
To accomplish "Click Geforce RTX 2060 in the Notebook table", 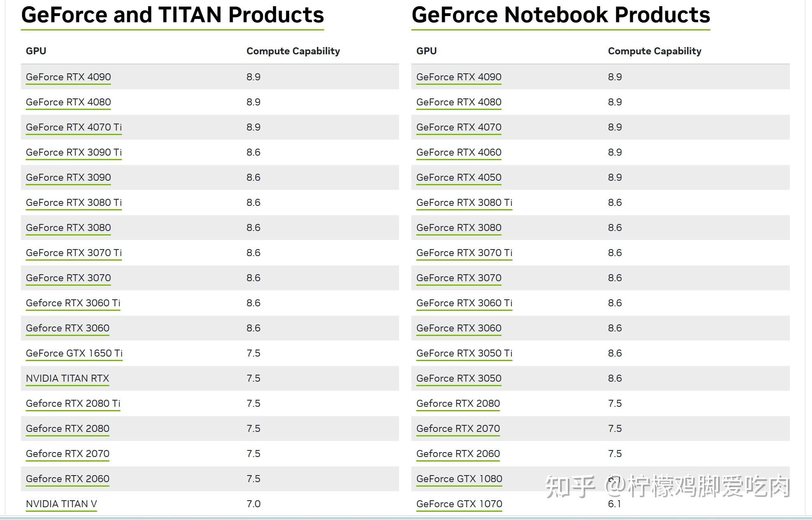I will pos(458,454).
